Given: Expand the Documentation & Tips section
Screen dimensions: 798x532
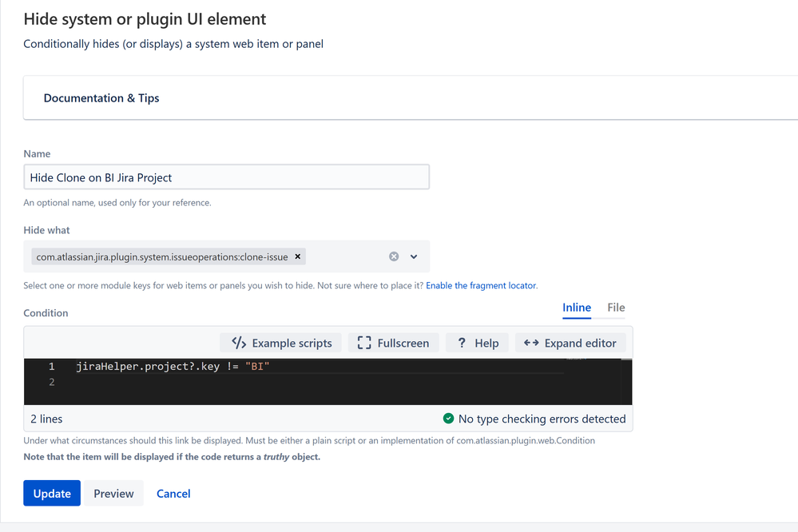Looking at the screenshot, I should point(101,98).
